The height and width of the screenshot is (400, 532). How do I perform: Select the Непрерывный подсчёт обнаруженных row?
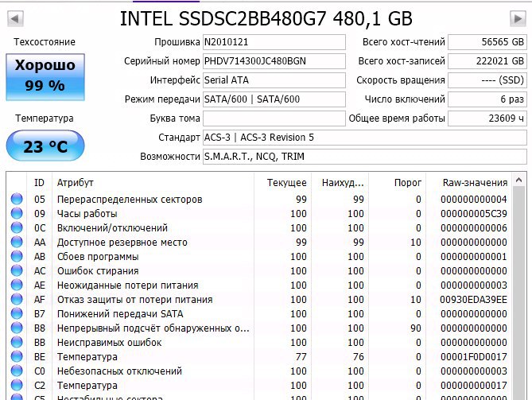click(259, 328)
